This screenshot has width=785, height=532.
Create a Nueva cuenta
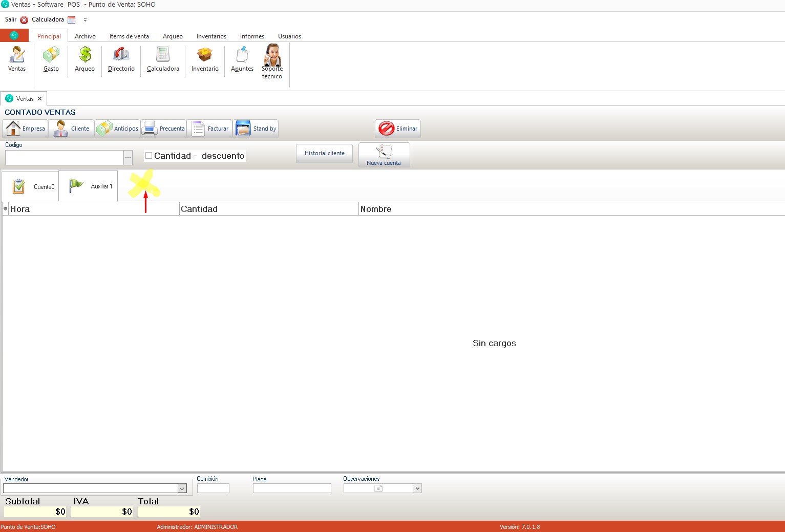pyautogui.click(x=384, y=155)
